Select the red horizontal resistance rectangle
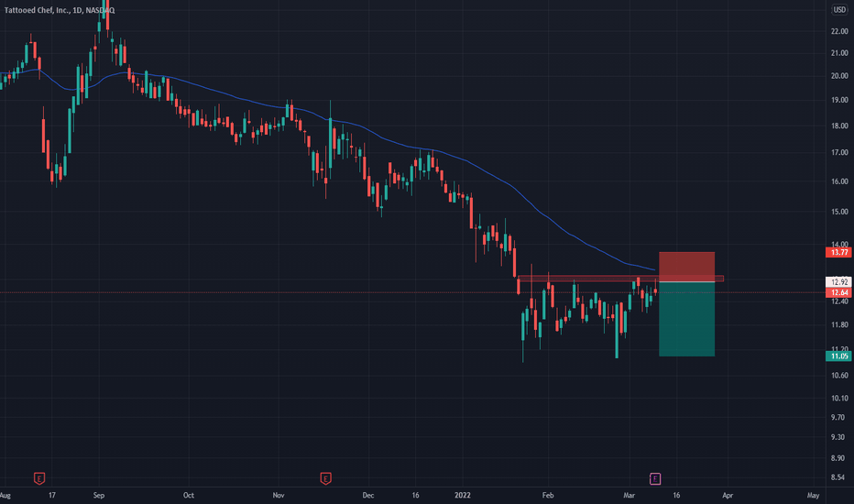Screen dimensions: 854x504 click(x=620, y=279)
